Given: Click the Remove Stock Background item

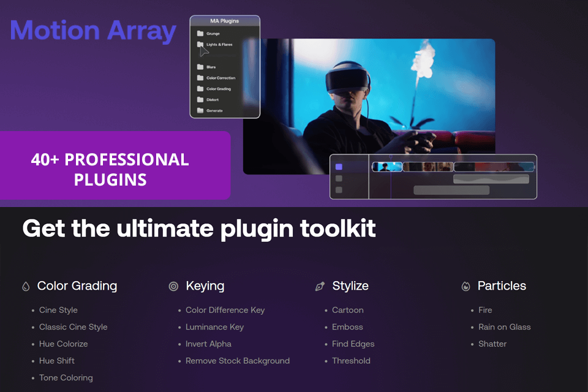Looking at the screenshot, I should [x=238, y=361].
